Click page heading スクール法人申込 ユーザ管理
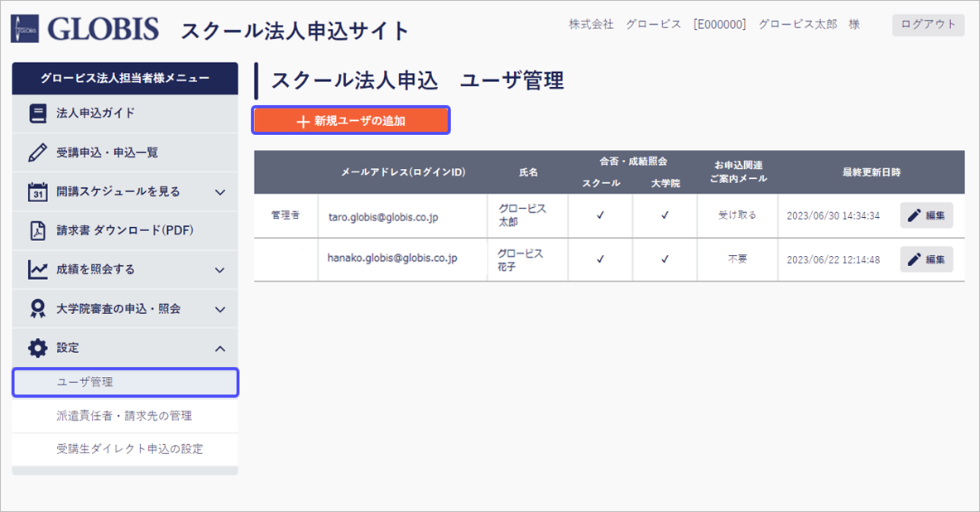Viewport: 980px width, 512px height. coord(417,80)
